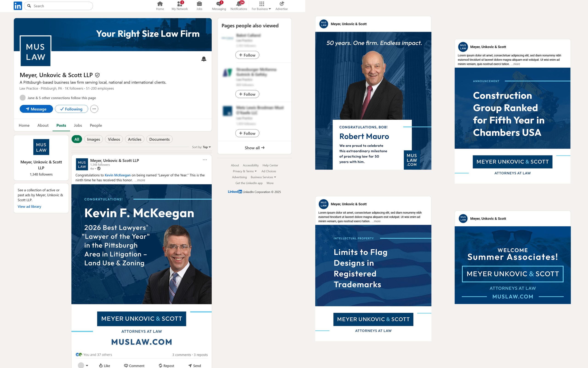Click the MUS LAW logo on banner
Image resolution: width=588 pixels, height=368 pixels.
(x=35, y=51)
